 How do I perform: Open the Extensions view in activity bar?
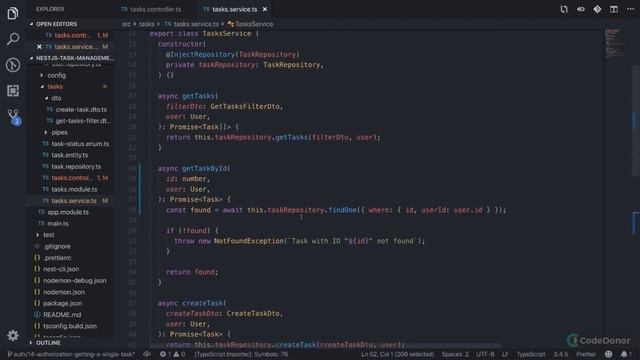tap(13, 91)
